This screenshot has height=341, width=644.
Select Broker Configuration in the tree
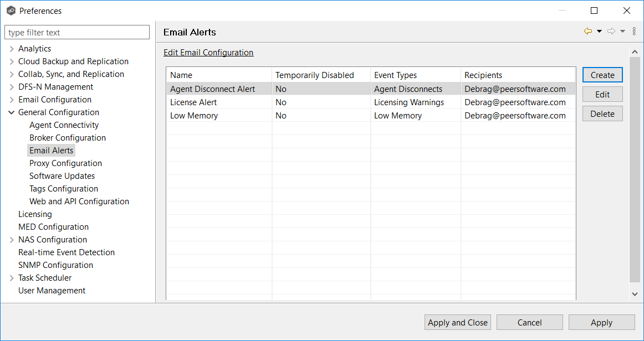[x=68, y=138]
